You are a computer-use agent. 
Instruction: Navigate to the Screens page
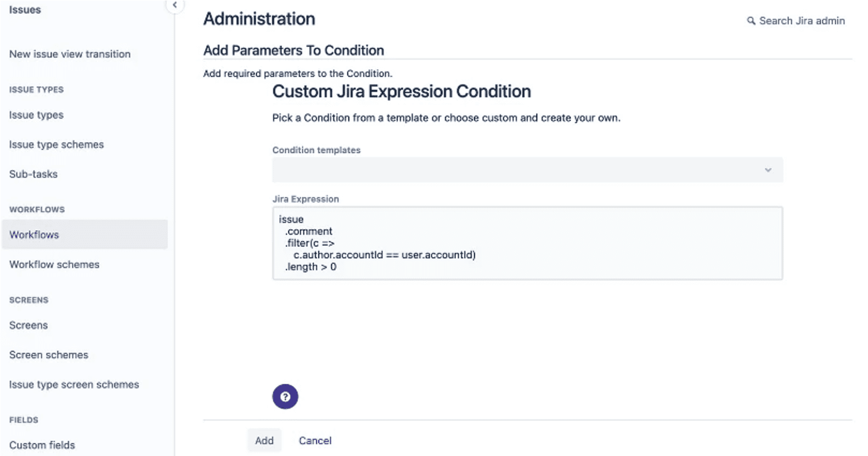(x=28, y=325)
